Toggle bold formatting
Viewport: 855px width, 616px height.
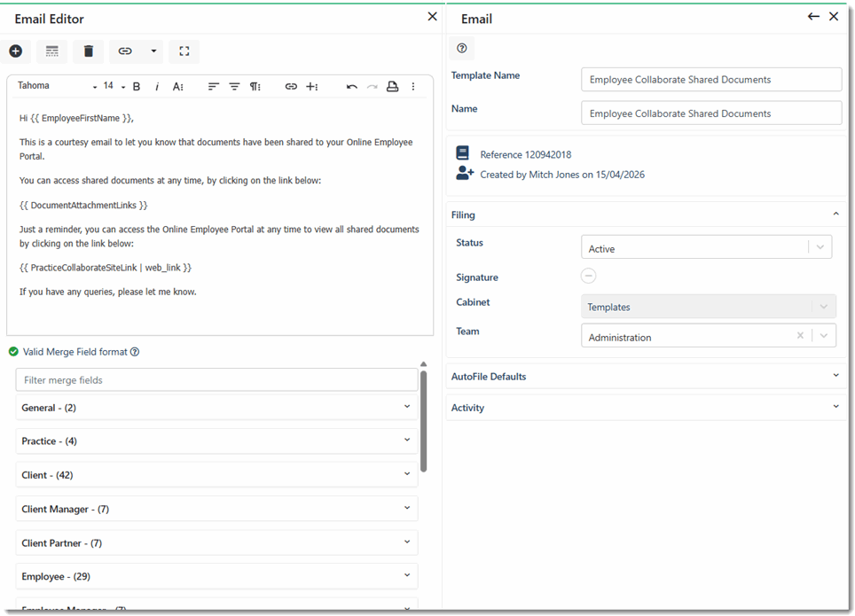[x=137, y=87]
